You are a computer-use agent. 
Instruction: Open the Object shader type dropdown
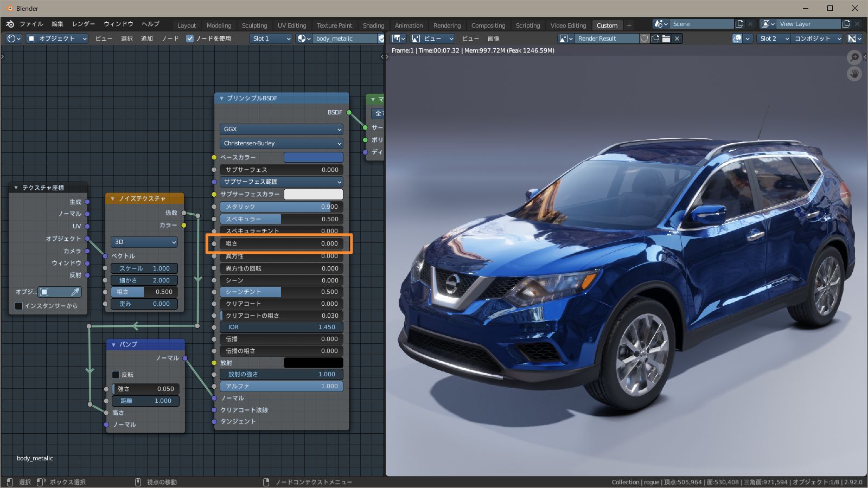pyautogui.click(x=57, y=38)
